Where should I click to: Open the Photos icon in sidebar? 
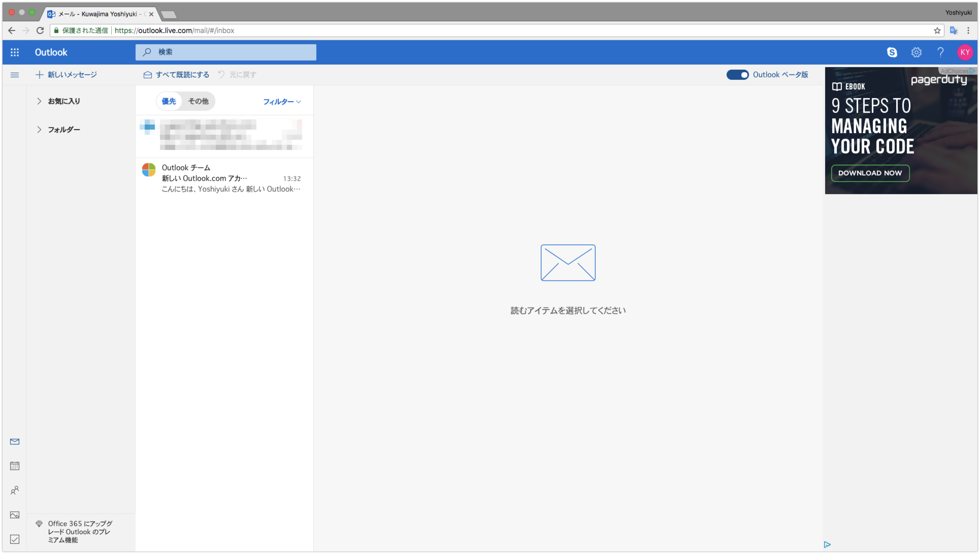pos(14,514)
